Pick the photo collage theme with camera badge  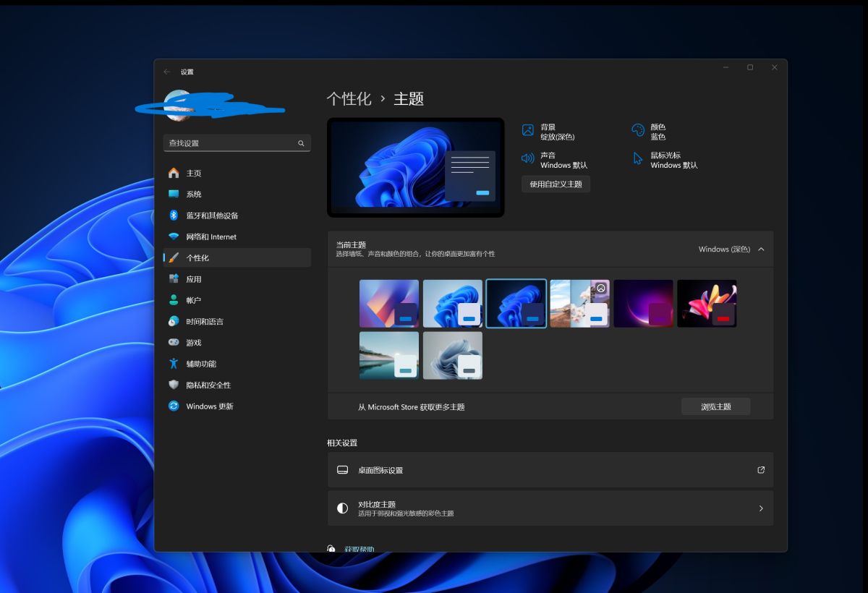[x=580, y=304]
